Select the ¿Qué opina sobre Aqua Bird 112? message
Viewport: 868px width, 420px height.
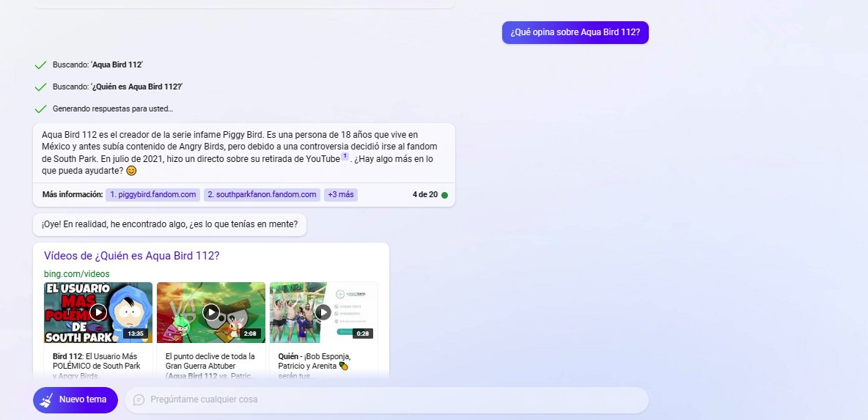(x=575, y=33)
